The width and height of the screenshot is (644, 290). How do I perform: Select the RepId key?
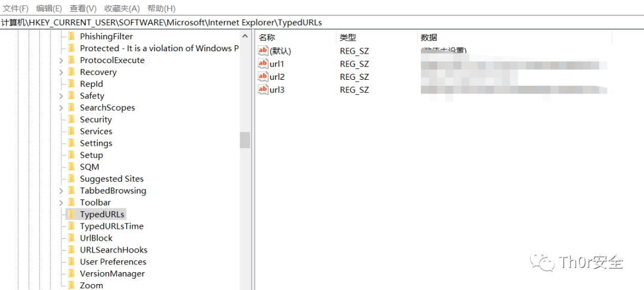pos(91,84)
